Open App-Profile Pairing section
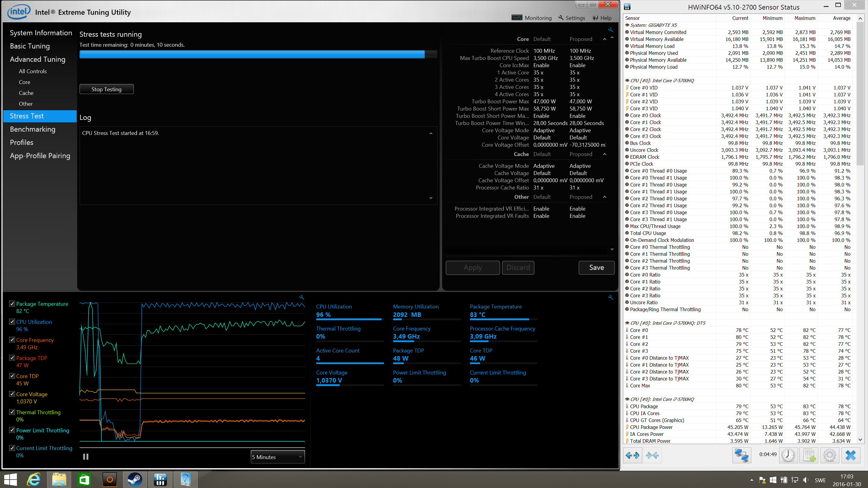This screenshot has width=868, height=488. [x=40, y=156]
